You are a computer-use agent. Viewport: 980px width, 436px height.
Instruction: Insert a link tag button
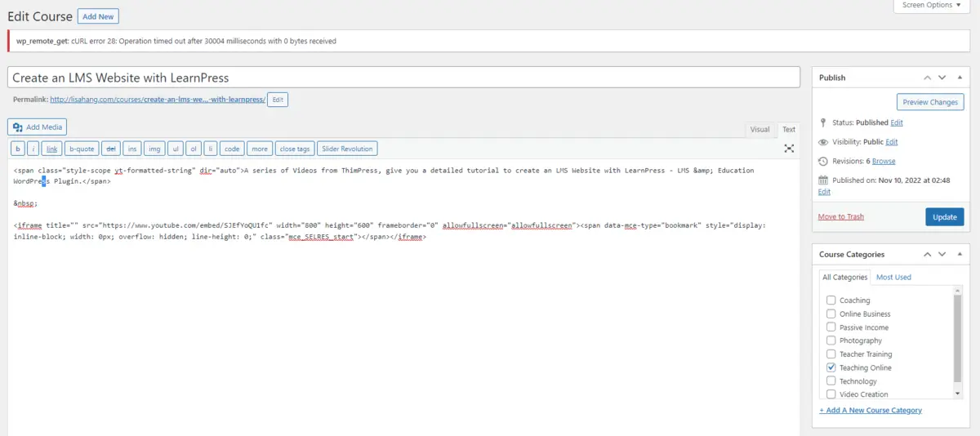click(x=52, y=149)
